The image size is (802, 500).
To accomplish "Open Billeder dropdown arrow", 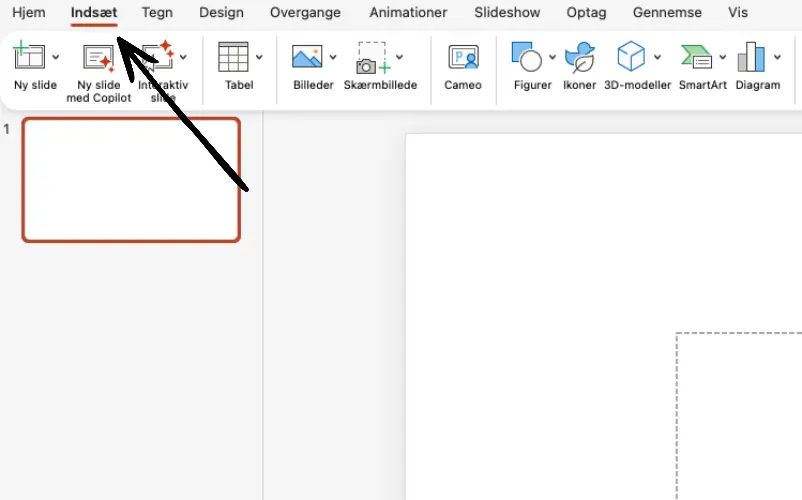I will pyautogui.click(x=333, y=57).
